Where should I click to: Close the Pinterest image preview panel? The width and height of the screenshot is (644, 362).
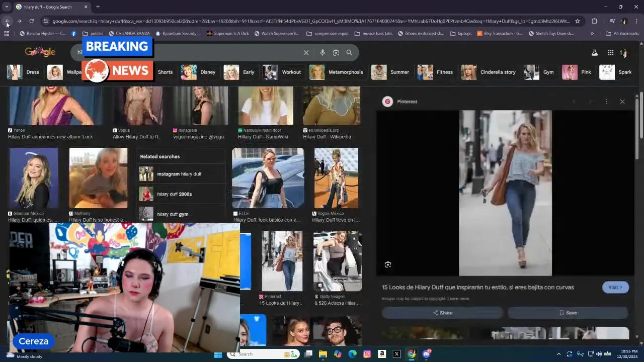point(622,102)
